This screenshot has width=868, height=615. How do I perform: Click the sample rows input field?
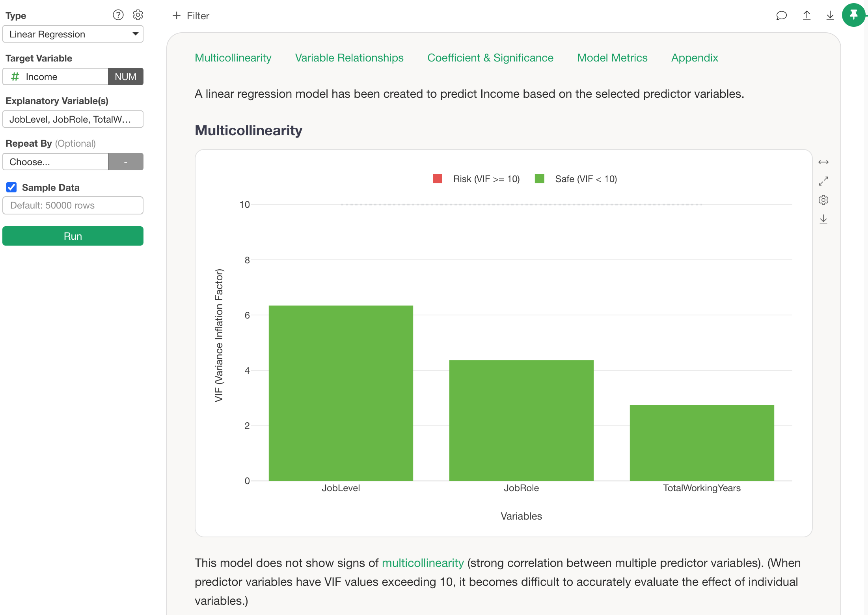pos(73,205)
